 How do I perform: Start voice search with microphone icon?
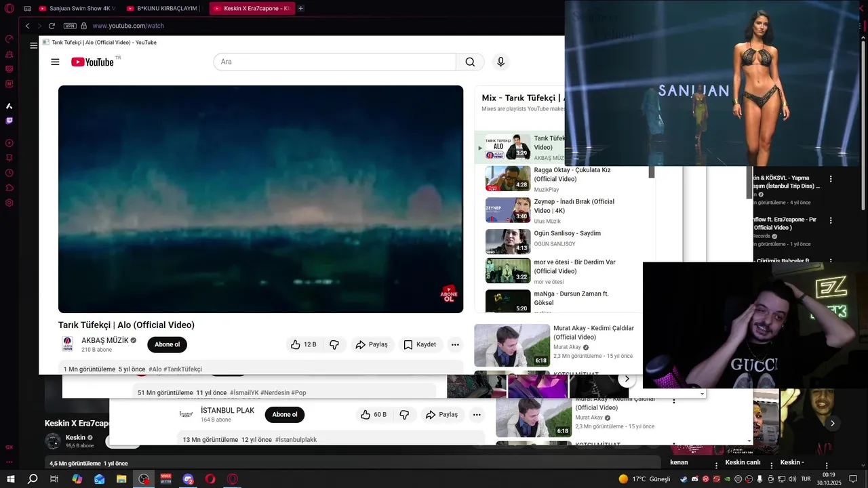click(500, 62)
